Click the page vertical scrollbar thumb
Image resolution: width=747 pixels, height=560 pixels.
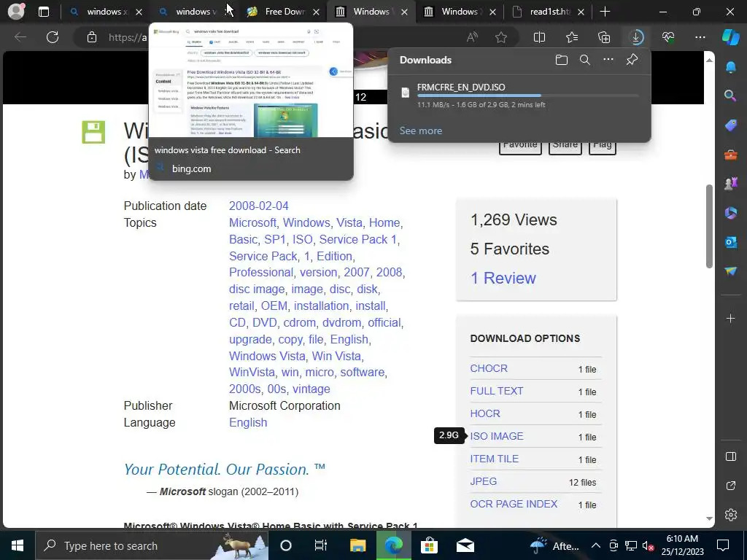[x=709, y=227]
